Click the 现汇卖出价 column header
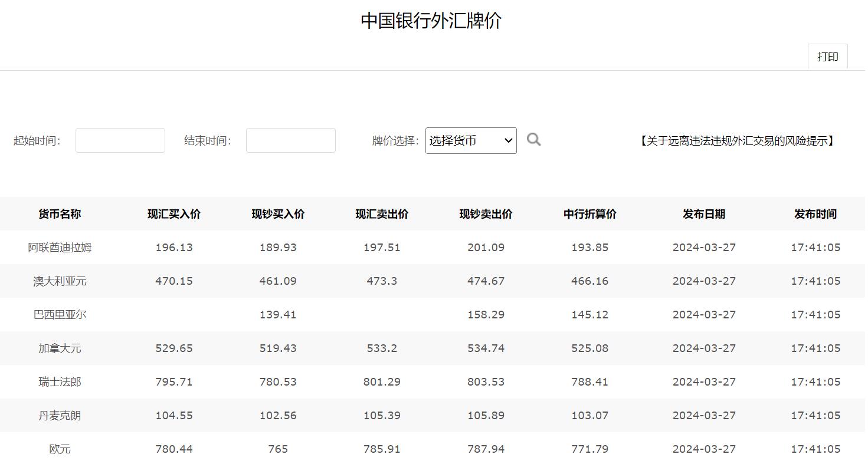The image size is (868, 464). 382,214
